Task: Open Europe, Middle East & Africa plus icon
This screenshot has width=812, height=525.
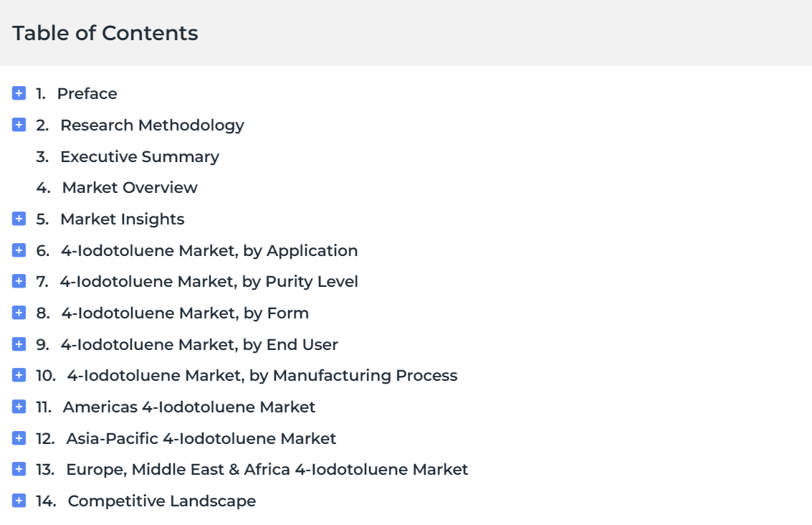Action: [19, 470]
